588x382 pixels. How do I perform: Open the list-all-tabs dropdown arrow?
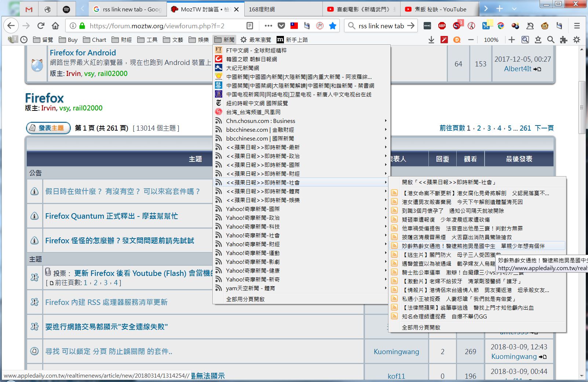pyautogui.click(x=514, y=9)
